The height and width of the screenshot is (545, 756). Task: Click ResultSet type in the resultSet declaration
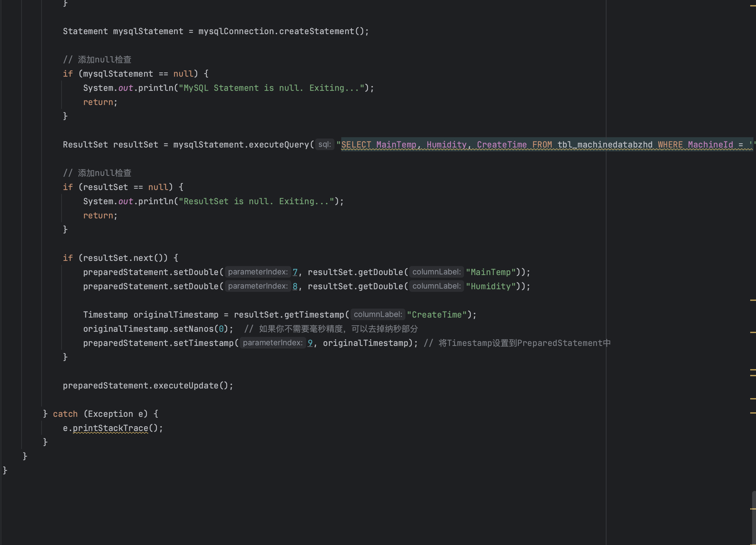tap(85, 145)
